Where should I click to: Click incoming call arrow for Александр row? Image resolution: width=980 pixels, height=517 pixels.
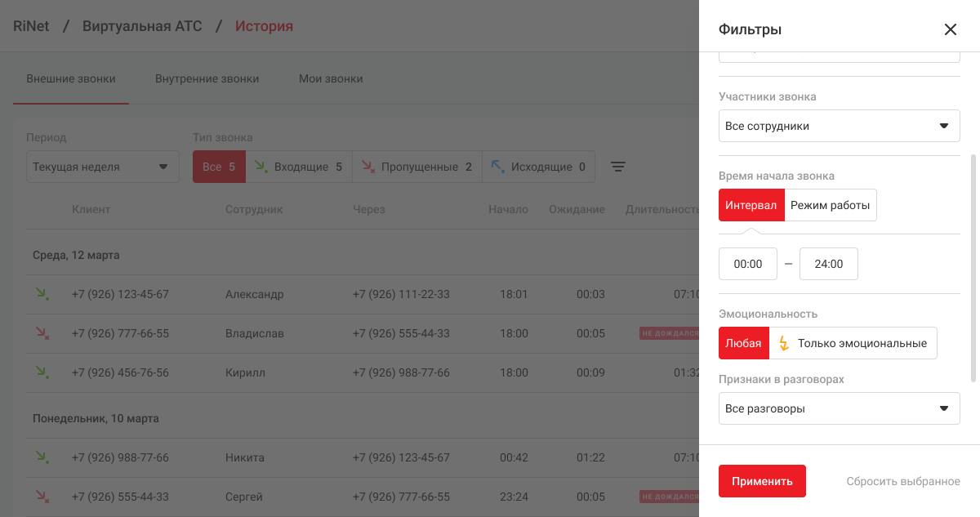42,294
